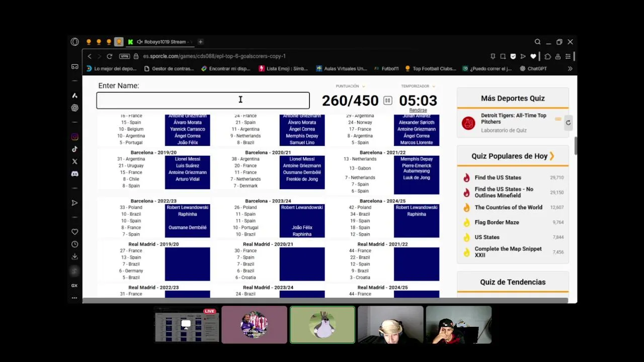644x362 pixels.
Task: Select the first pinned orange tab
Action: 89,42
